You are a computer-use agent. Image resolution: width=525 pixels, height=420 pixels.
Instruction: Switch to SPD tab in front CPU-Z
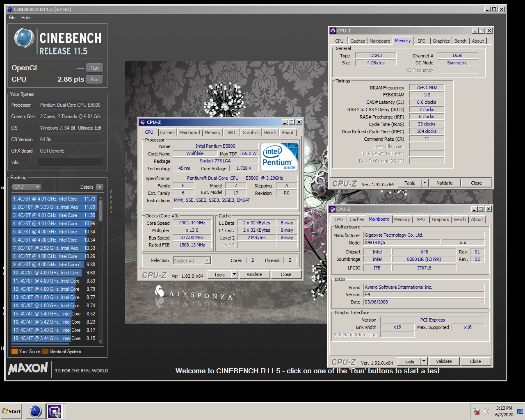(x=231, y=132)
